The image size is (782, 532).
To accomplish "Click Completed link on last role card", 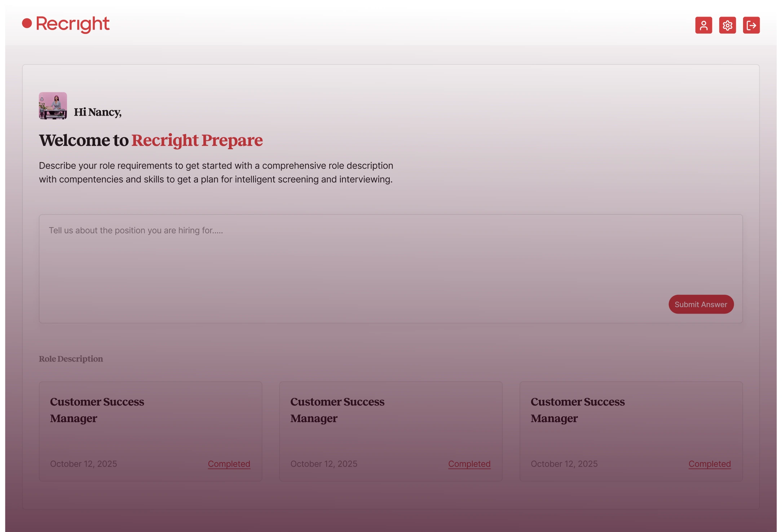I will tap(709, 464).
